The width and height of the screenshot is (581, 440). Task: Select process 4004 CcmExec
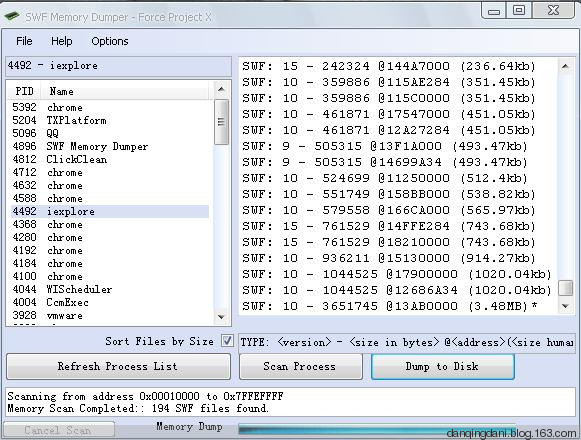coord(110,302)
